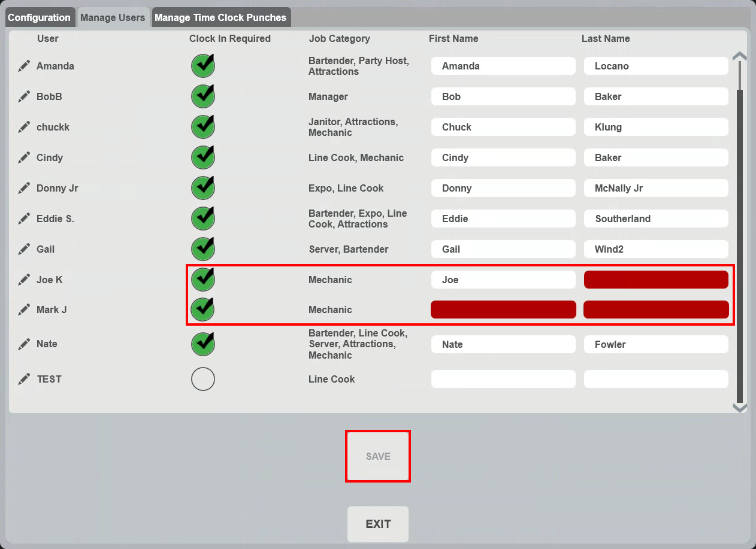Click the pencil icon for Eddie S.

pos(24,219)
